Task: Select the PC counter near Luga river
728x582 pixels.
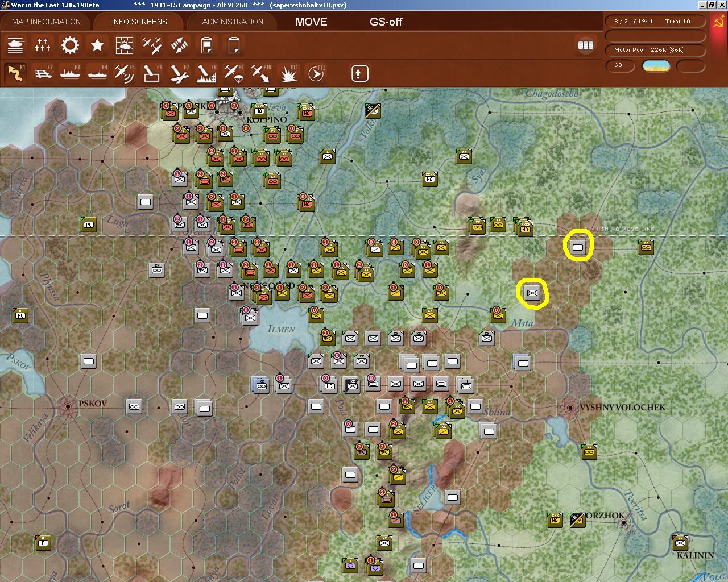Action: [89, 224]
